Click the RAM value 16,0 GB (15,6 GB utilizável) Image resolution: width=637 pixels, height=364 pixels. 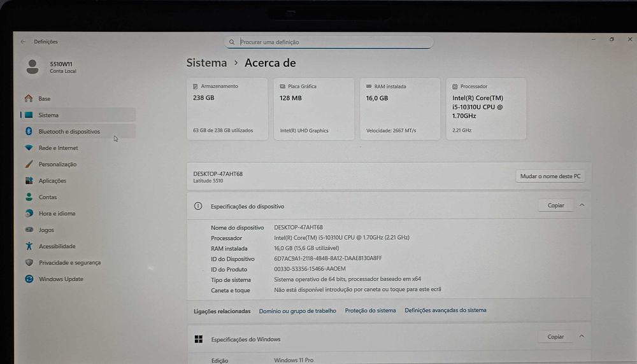click(x=306, y=248)
